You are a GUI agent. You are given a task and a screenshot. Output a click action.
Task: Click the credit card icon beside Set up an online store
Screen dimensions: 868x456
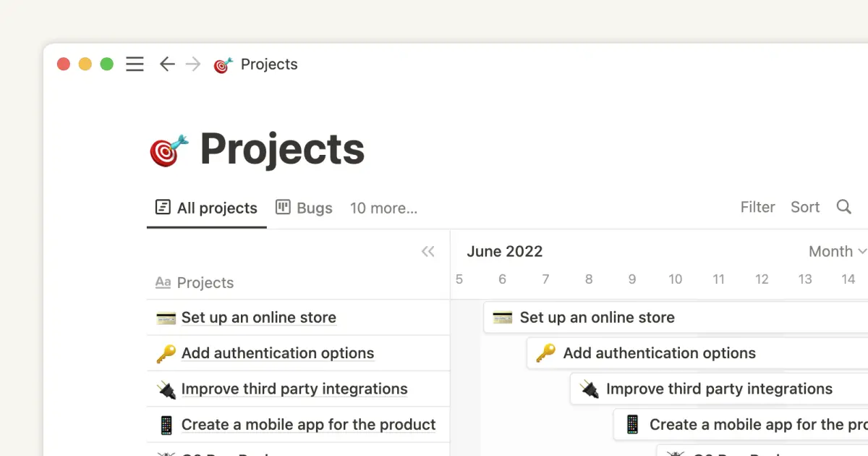click(x=166, y=317)
